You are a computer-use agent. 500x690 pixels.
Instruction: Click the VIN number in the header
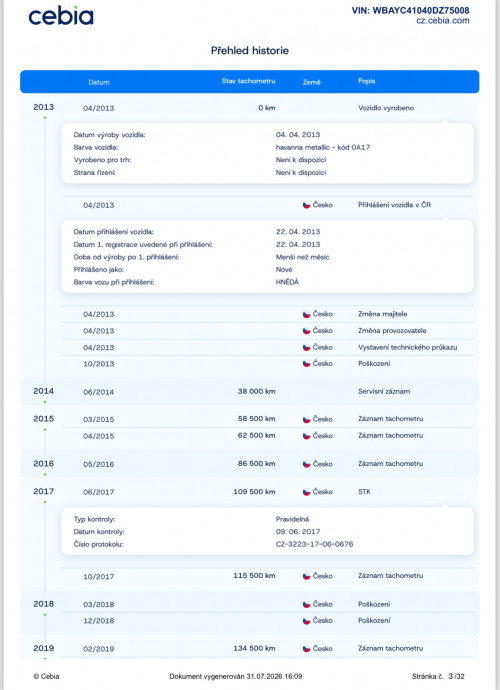410,11
